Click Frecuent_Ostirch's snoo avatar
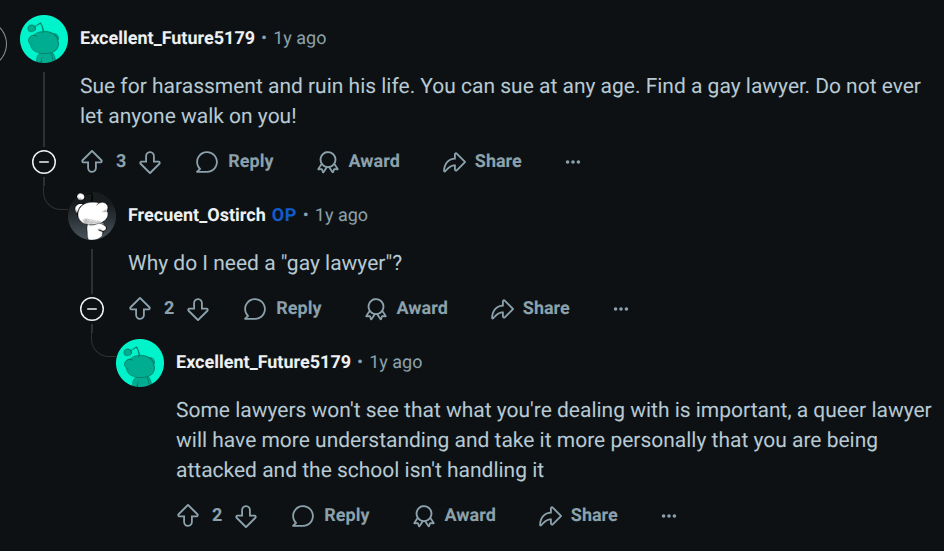 92,215
